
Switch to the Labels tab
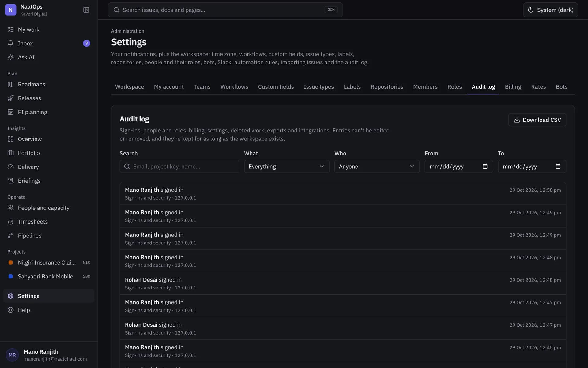(352, 87)
